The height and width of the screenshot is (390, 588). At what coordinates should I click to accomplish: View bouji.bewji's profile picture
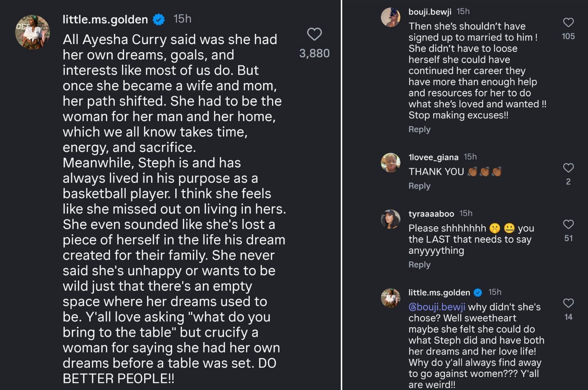(391, 17)
